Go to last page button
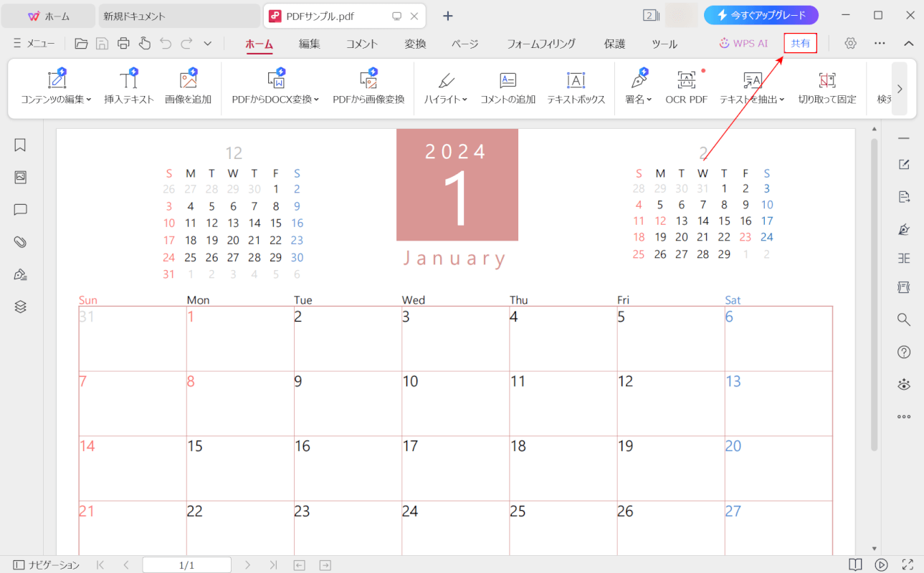 (x=273, y=565)
